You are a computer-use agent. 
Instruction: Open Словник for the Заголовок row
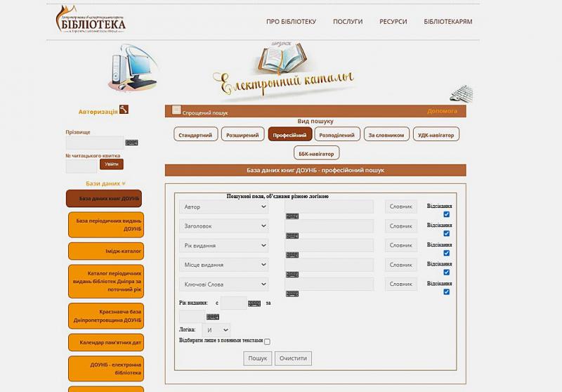(x=400, y=226)
